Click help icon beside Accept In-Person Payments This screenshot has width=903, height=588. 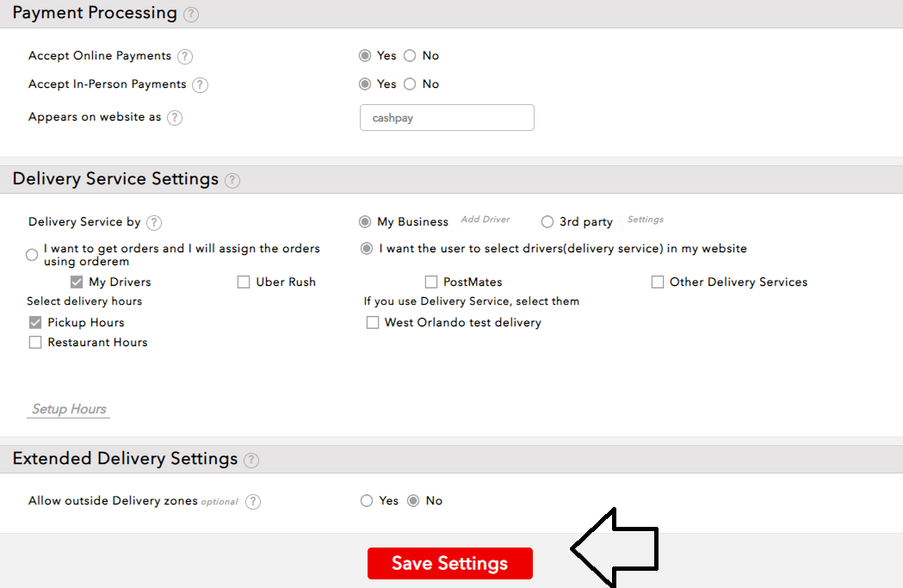200,85
